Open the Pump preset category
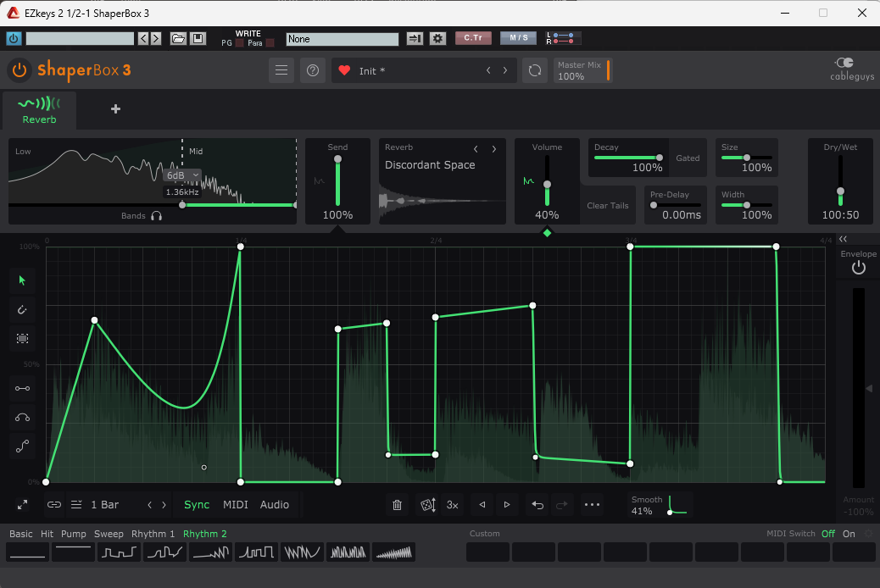The image size is (880, 588). click(x=74, y=534)
